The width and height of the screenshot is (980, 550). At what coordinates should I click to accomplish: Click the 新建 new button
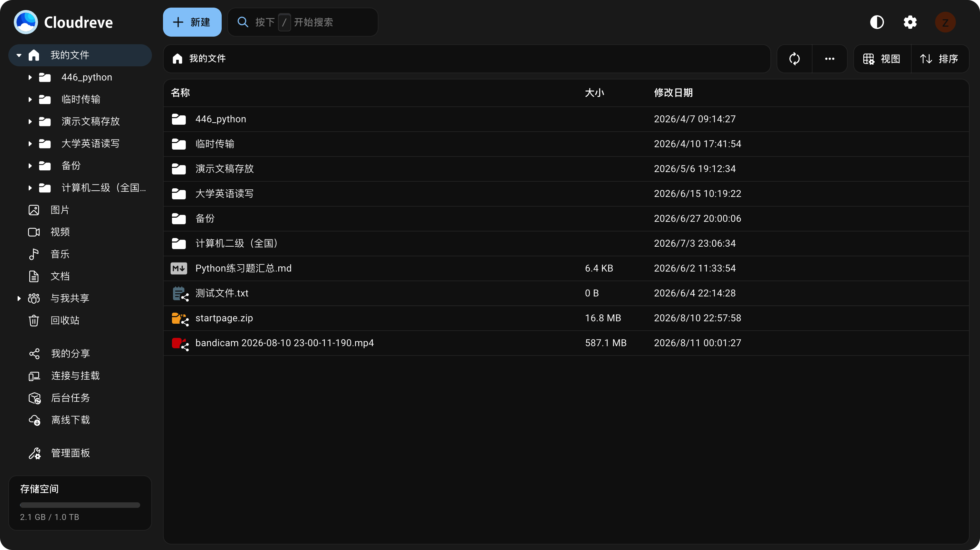point(192,22)
